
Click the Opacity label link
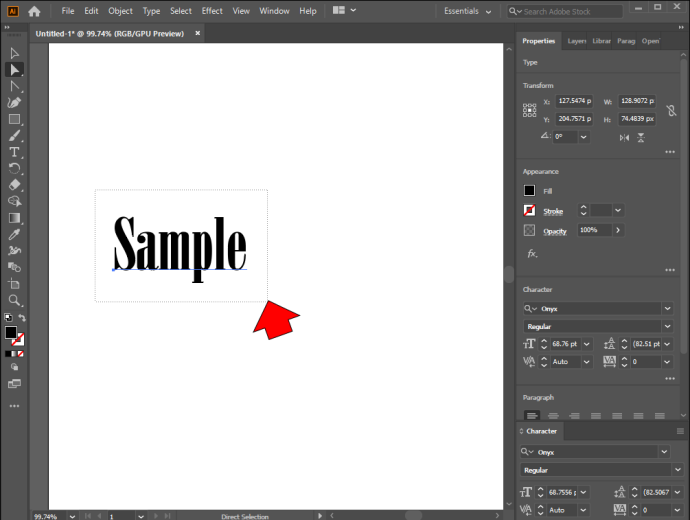point(554,231)
